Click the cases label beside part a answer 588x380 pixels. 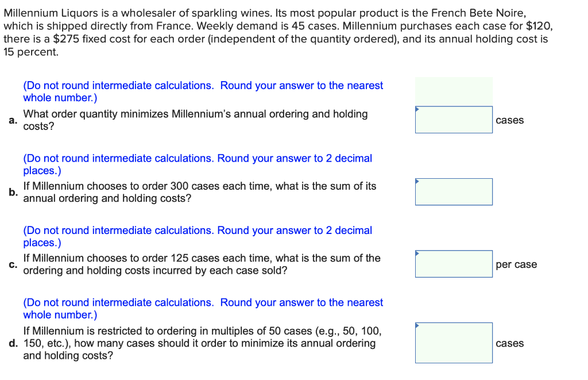pyautogui.click(x=510, y=120)
